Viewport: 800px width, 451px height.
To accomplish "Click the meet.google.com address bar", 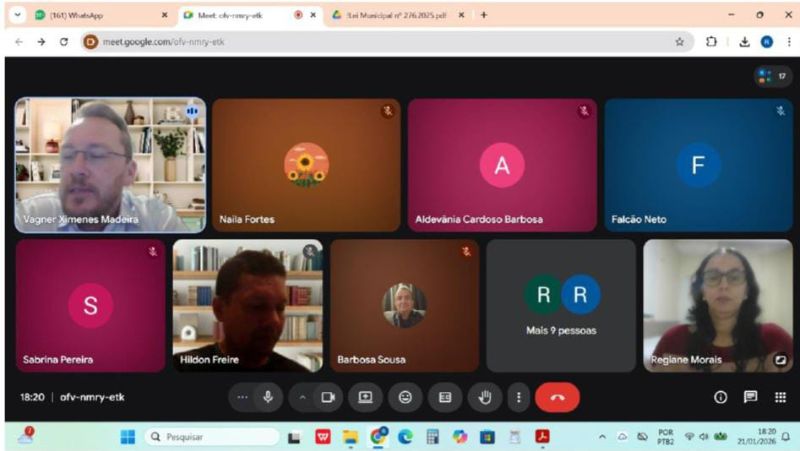I will pos(380,42).
